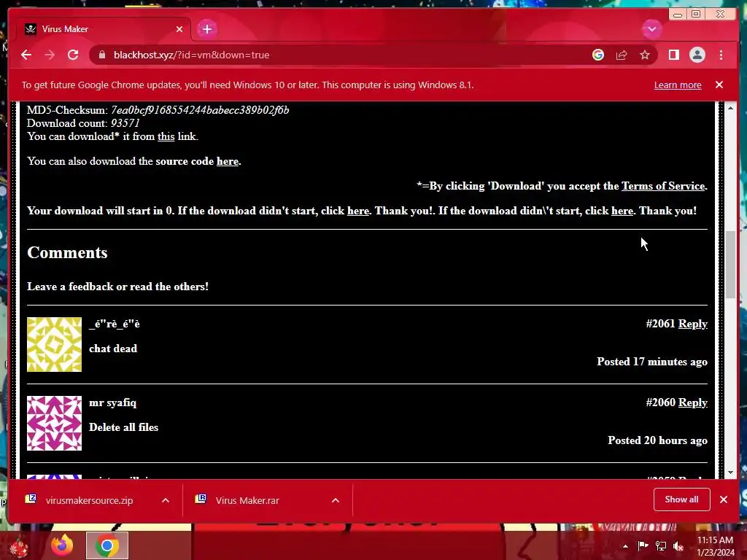747x560 pixels.
Task: Click 'Posted 17 minutes ago' timestamp
Action: coord(651,362)
